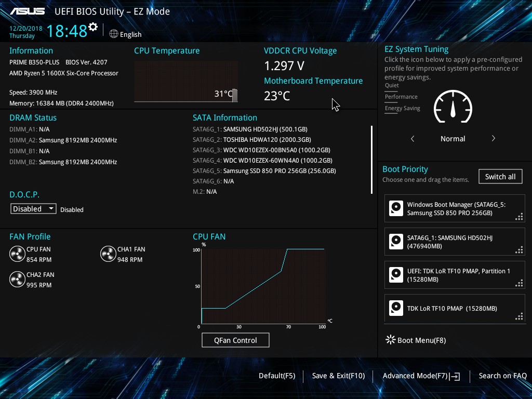Select UEFI: TDK LoR TF10 PMAP, Partition 1 item

pyautogui.click(x=455, y=275)
